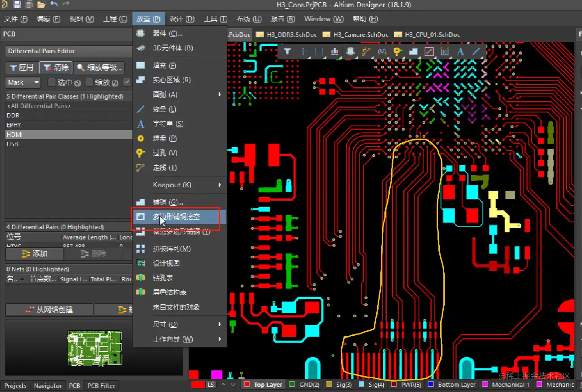The width and height of the screenshot is (582, 392).
Task: Click the Open folder icon in the title bar
Action: point(41,5)
